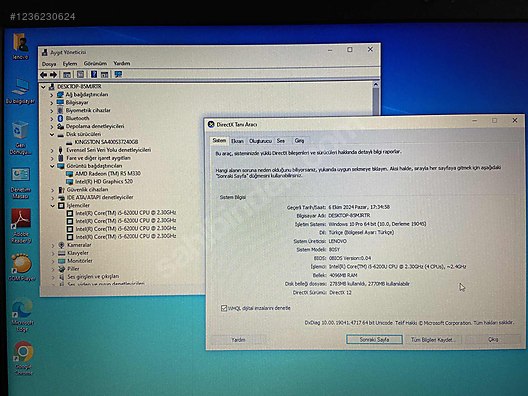528x396 pixels.
Task: Select the Bluetooth device category icon
Action: 60,118
